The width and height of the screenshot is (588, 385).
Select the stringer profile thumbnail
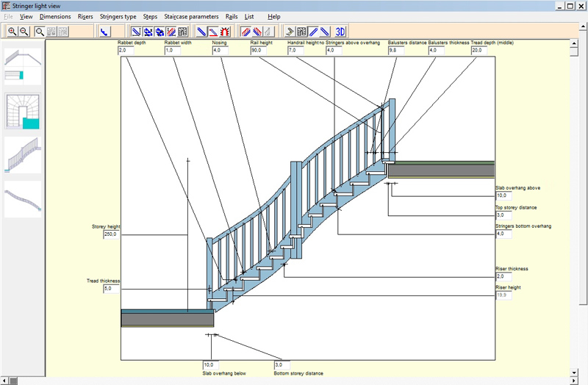22,198
